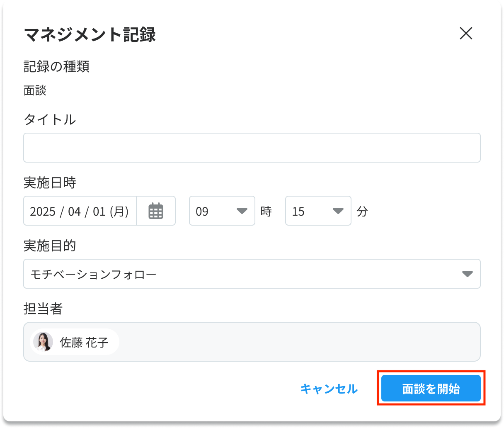Click the date field 2025 / 04 / 01 (月)
504x428 pixels.
pyautogui.click(x=80, y=211)
